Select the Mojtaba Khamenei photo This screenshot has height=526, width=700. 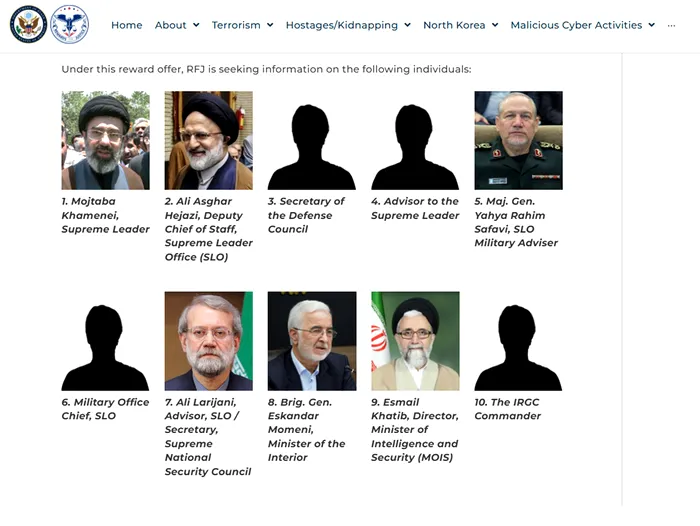[105, 140]
